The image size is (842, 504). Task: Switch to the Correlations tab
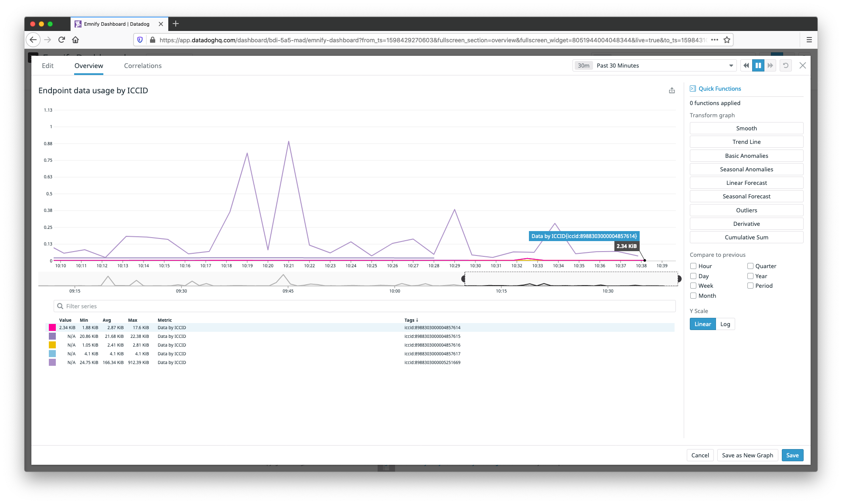tap(143, 65)
